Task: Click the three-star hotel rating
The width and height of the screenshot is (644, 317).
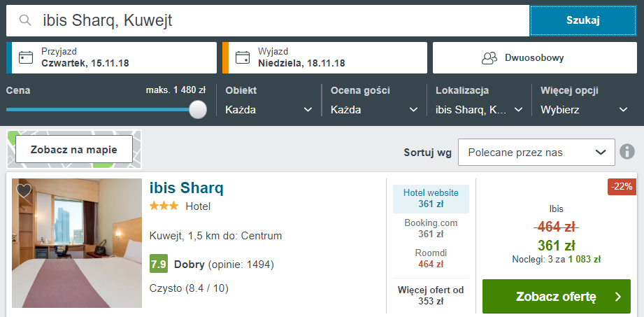Action: (164, 206)
